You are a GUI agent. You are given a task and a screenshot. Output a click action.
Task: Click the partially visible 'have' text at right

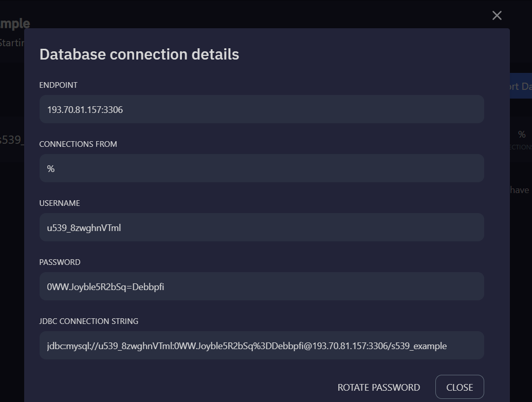[520, 190]
